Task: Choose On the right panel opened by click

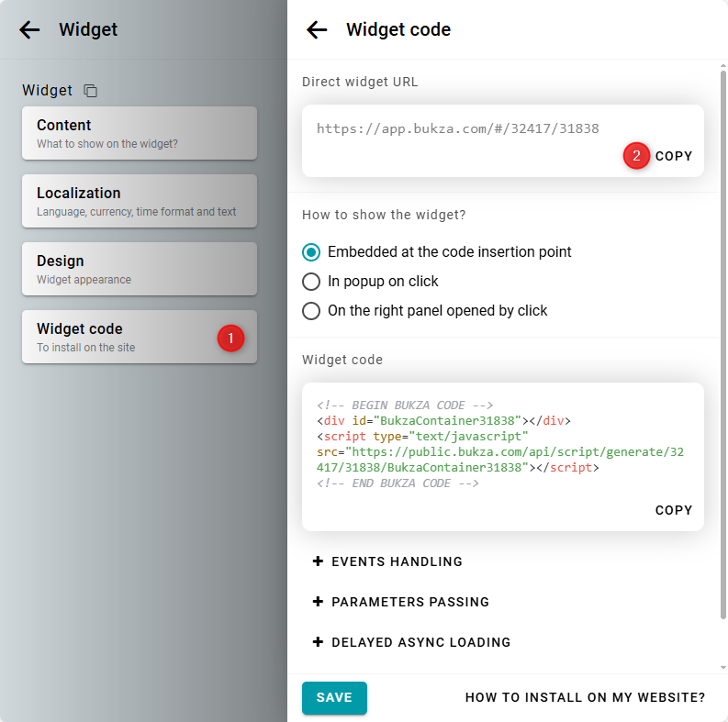Action: pyautogui.click(x=312, y=310)
